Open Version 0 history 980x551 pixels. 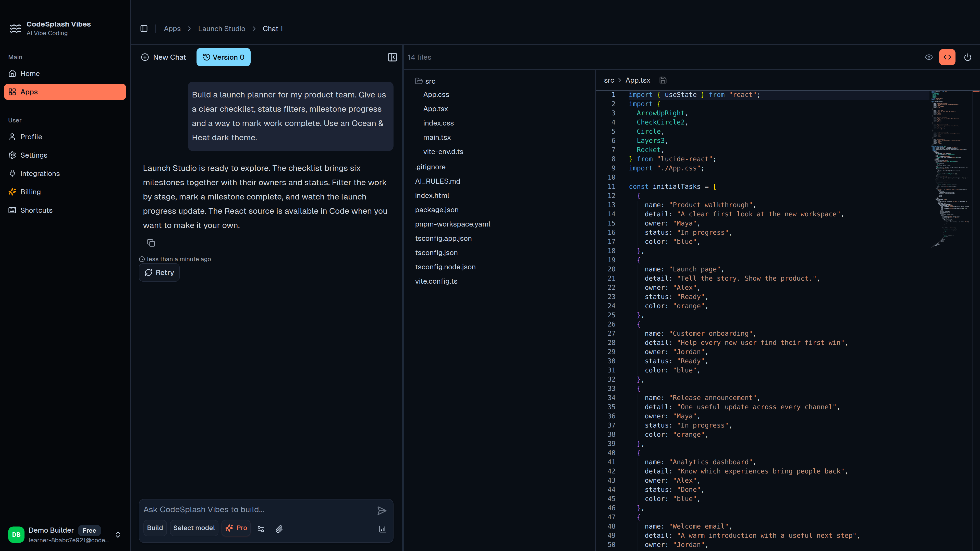coord(223,57)
